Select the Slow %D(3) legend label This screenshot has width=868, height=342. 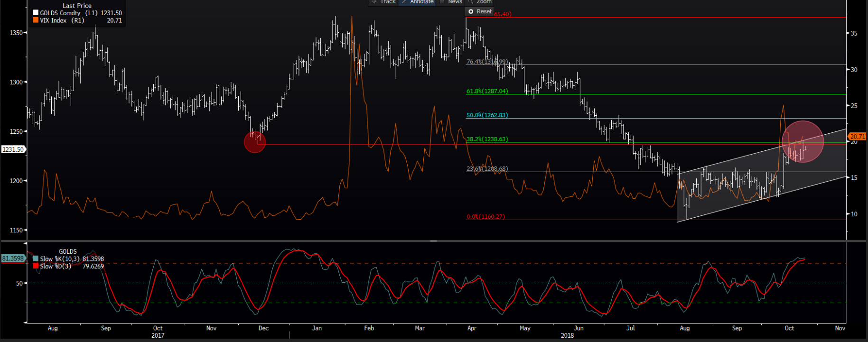(56, 266)
